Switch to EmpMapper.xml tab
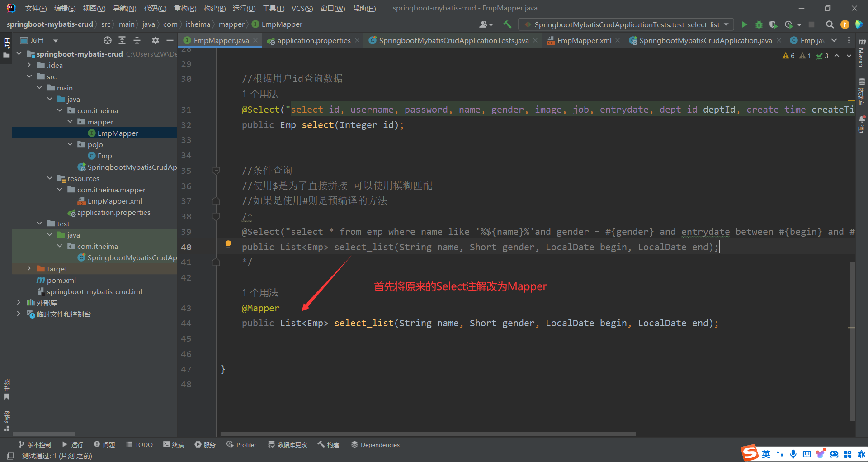 click(x=584, y=40)
